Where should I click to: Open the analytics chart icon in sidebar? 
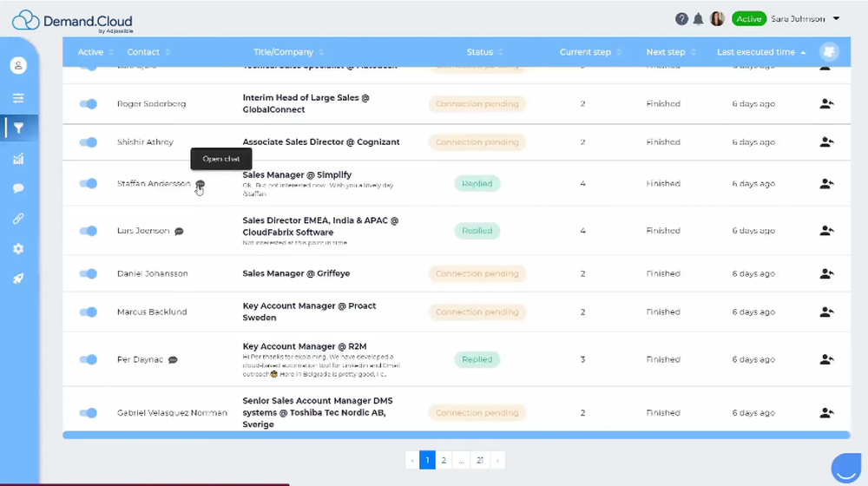click(x=18, y=159)
